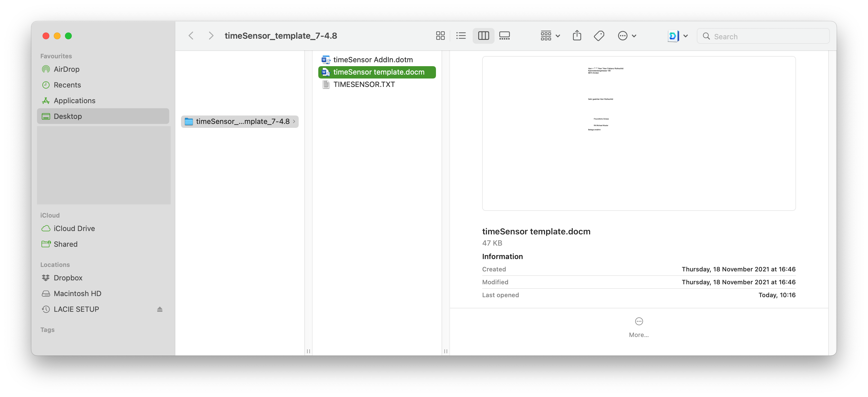Open Dropbox location in sidebar
The width and height of the screenshot is (868, 397).
[103, 278]
